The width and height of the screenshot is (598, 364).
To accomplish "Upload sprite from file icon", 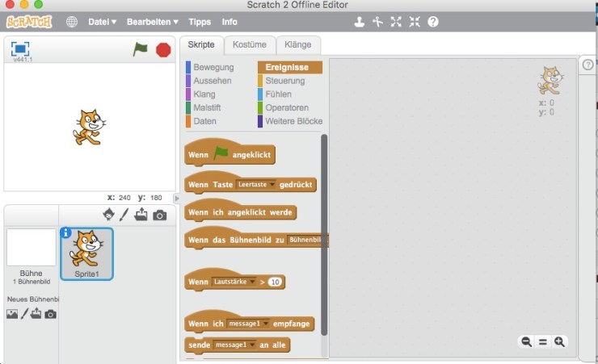I will pyautogui.click(x=141, y=215).
